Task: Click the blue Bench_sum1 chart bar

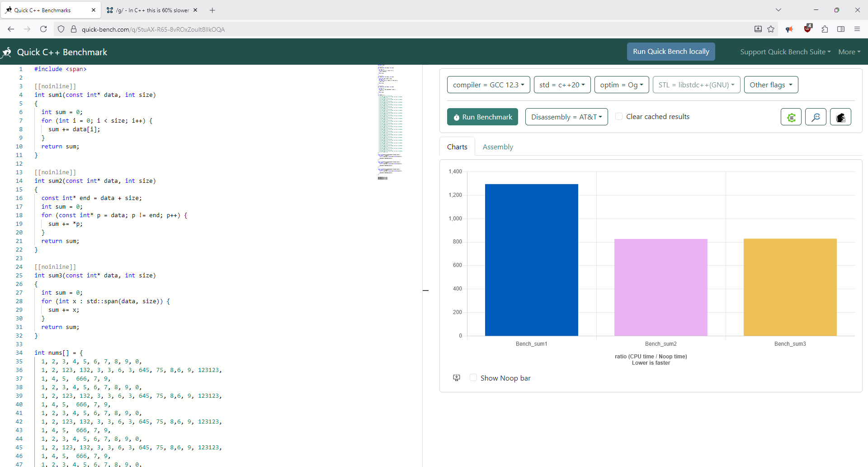Action: click(531, 260)
